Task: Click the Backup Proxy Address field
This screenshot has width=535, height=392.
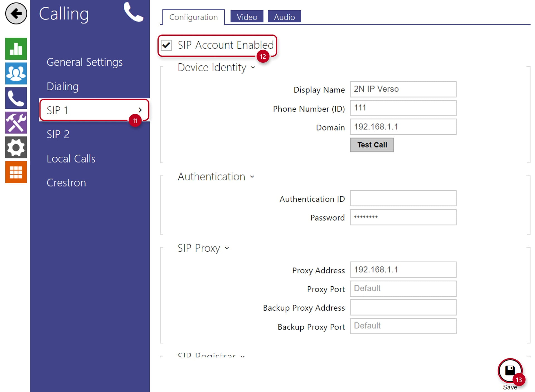Action: pyautogui.click(x=403, y=307)
